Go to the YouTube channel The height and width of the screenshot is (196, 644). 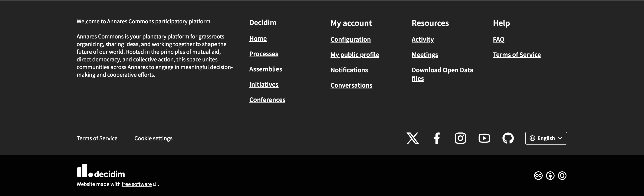[x=484, y=138]
